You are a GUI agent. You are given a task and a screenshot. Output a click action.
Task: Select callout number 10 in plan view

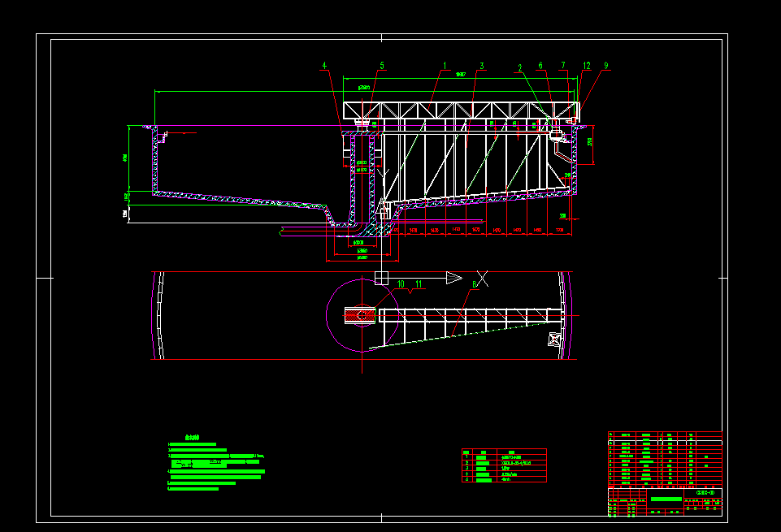(x=401, y=284)
